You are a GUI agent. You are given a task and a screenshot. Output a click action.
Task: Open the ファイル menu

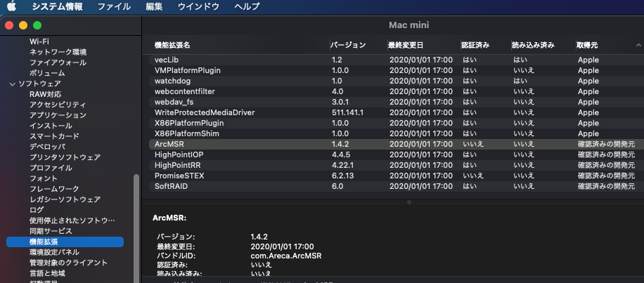coord(114,6)
